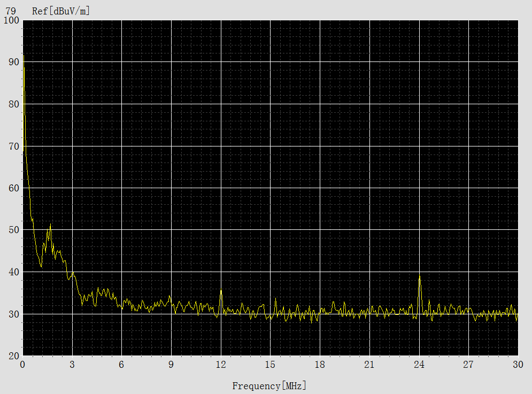The height and width of the screenshot is (394, 532).
Task: Select the 80 label on the vertical axis
Action: [14, 104]
